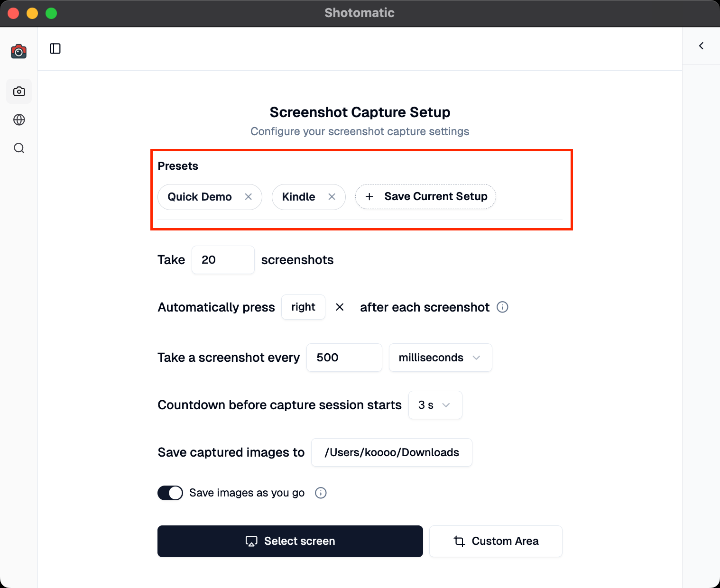The height and width of the screenshot is (588, 720).
Task: Select the camera capture section in sidebar
Action: click(18, 91)
